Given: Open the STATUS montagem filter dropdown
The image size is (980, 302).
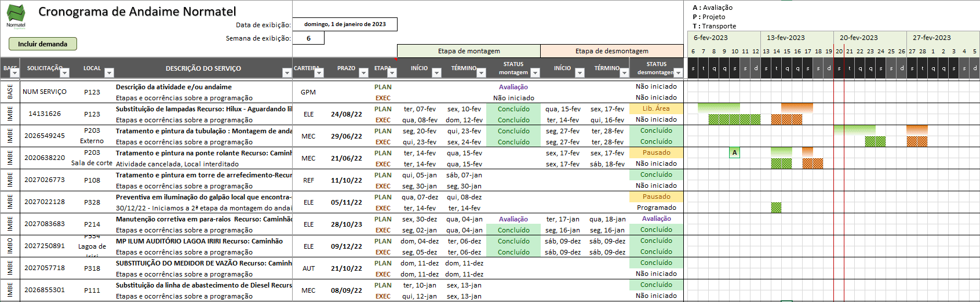Looking at the screenshot, I should (535, 72).
